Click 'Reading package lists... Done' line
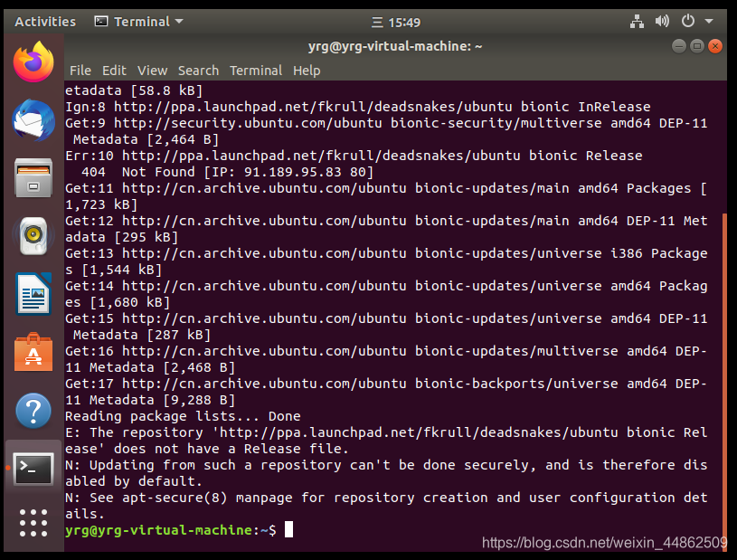737x560 pixels. tap(183, 416)
